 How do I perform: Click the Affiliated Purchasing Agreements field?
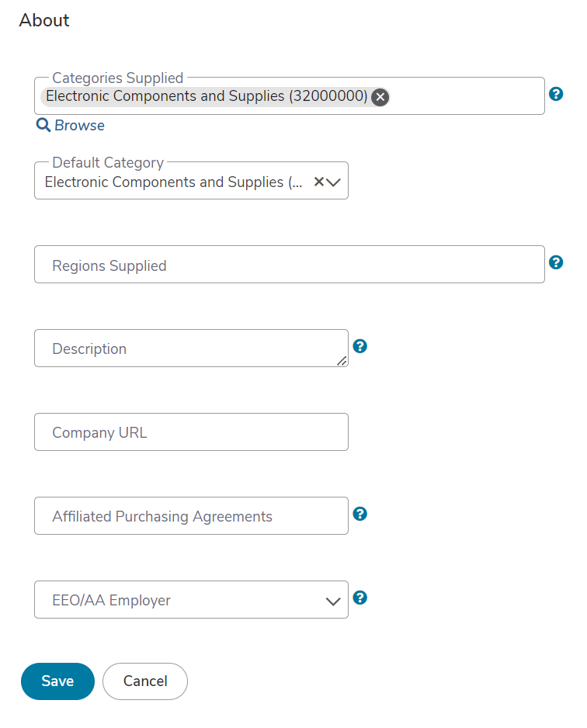click(x=191, y=516)
